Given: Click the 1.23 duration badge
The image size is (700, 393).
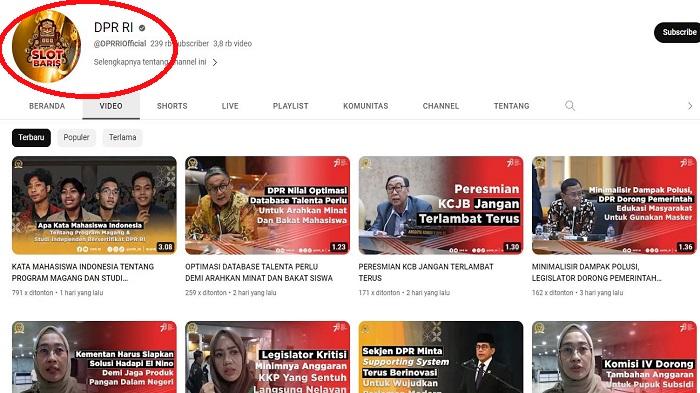Looking at the screenshot, I should 338,247.
